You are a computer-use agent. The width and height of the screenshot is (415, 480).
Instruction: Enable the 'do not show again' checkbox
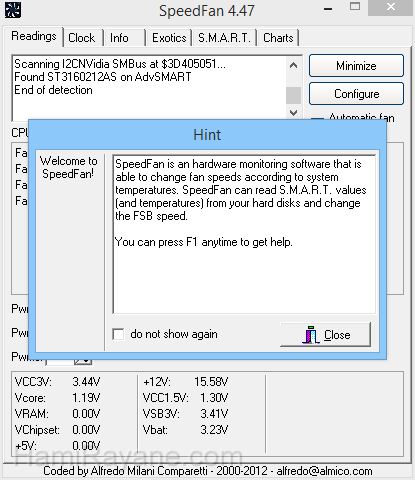point(118,334)
